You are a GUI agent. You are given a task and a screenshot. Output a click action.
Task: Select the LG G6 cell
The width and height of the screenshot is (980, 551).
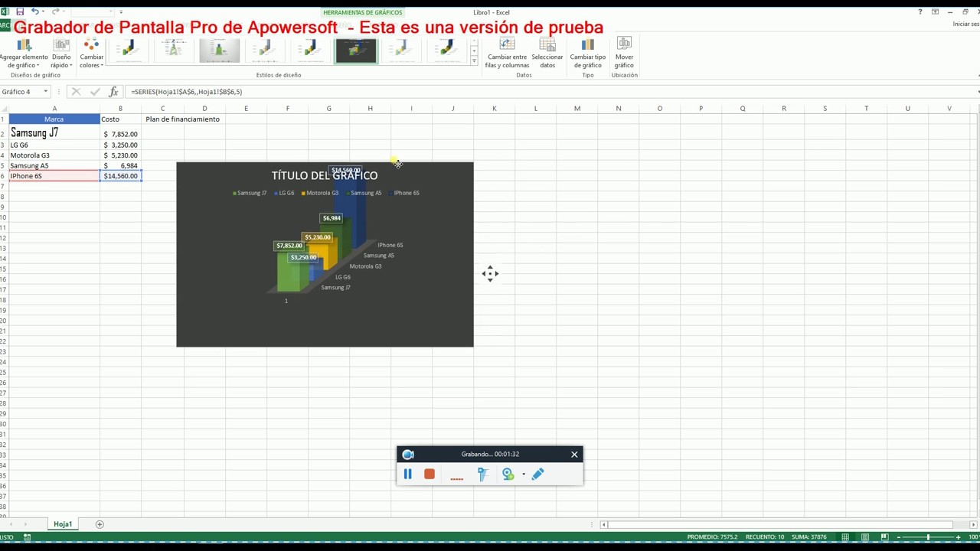click(54, 145)
